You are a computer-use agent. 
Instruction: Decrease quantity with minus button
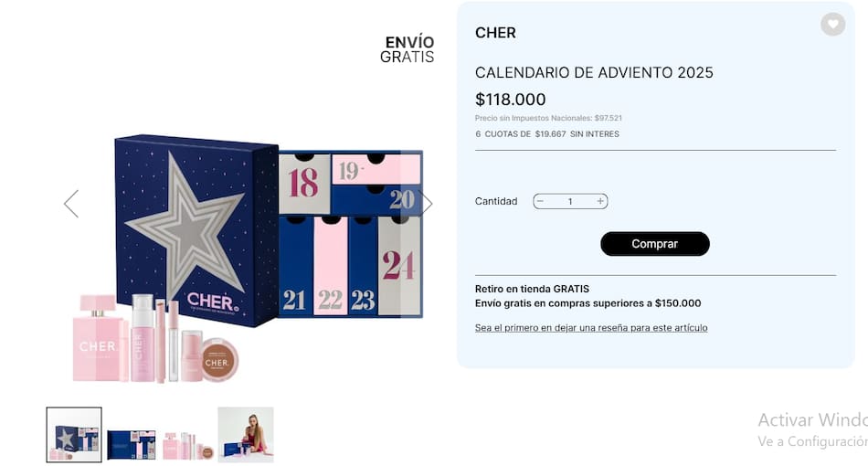point(541,201)
